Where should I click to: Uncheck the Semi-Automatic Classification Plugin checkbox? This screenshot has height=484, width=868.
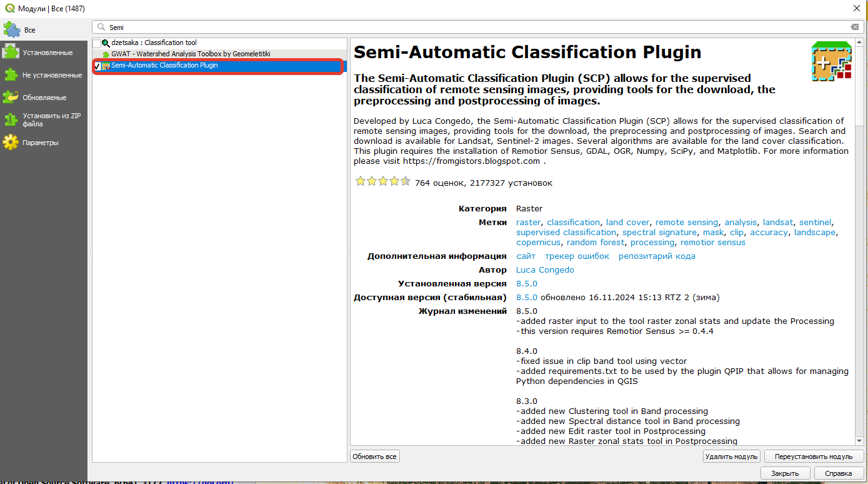(97, 66)
